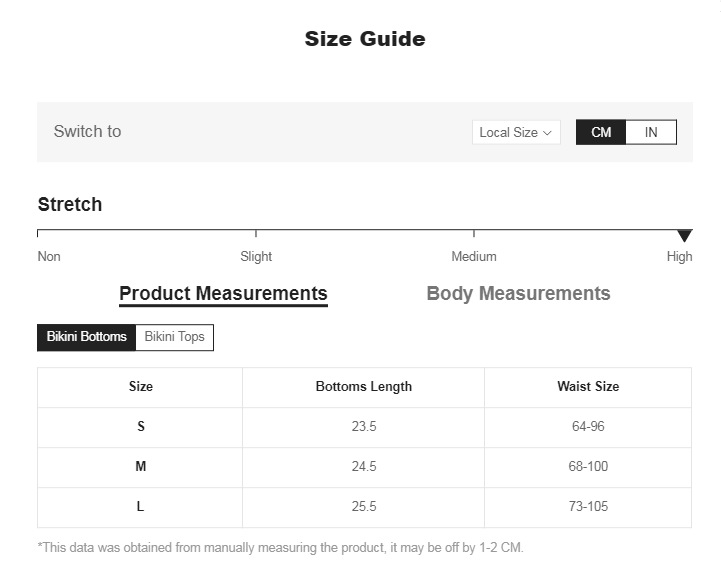This screenshot has height=580, width=721.
Task: Click the Size Guide heading
Action: (364, 39)
